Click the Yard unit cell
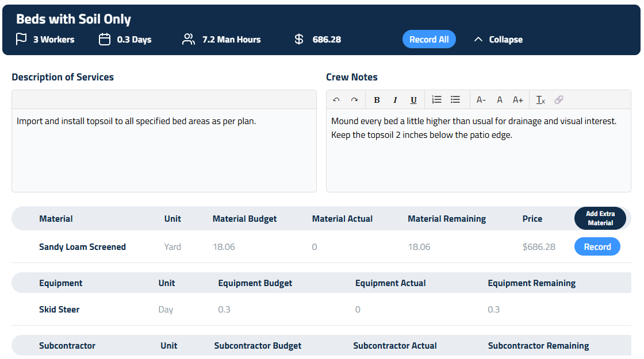This screenshot has height=359, width=644. [x=172, y=246]
